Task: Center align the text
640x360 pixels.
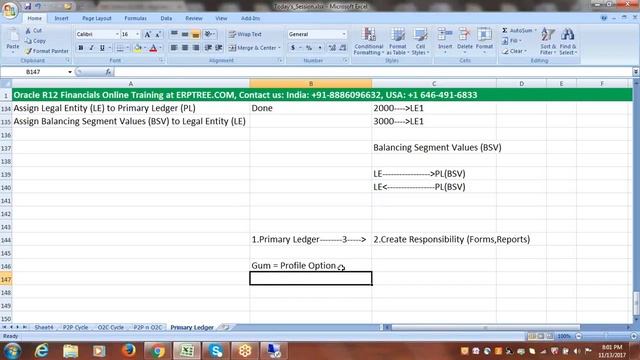Action: [185, 48]
